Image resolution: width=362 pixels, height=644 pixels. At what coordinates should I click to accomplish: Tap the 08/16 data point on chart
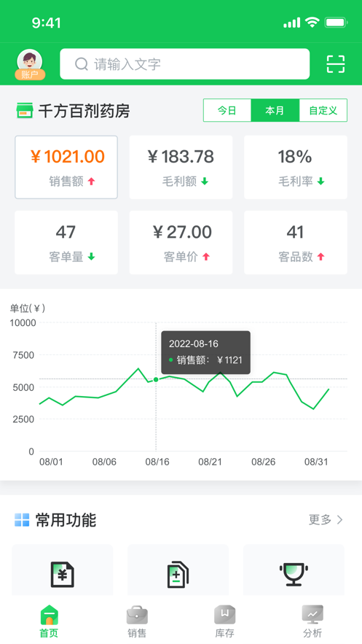[x=156, y=379]
